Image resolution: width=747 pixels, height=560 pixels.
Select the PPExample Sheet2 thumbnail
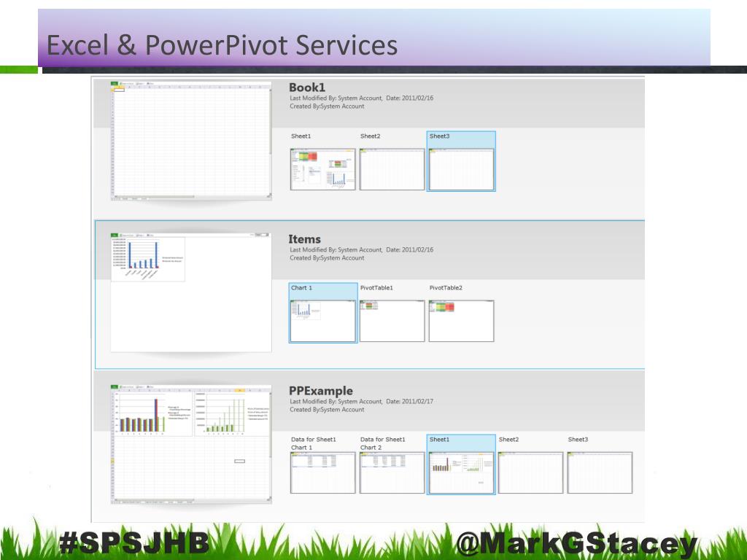[531, 472]
